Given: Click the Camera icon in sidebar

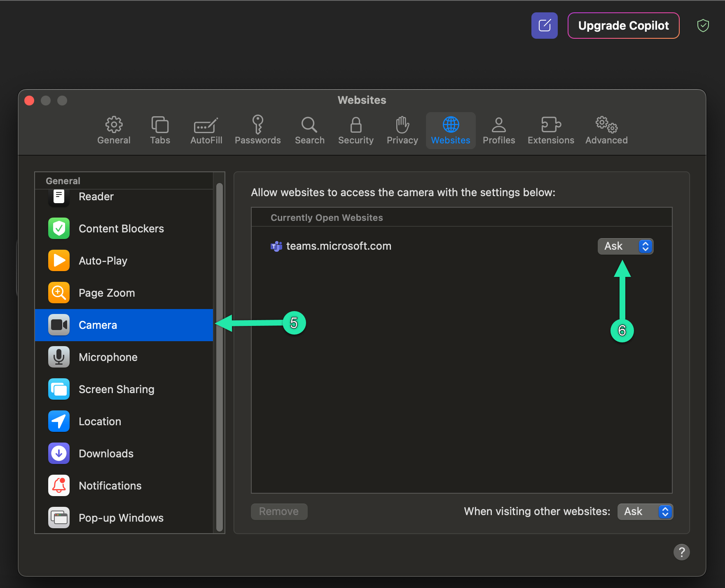Looking at the screenshot, I should (x=59, y=325).
